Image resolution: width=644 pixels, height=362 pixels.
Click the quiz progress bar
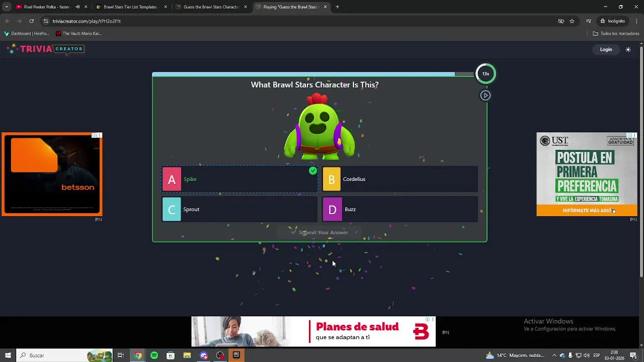click(x=313, y=74)
